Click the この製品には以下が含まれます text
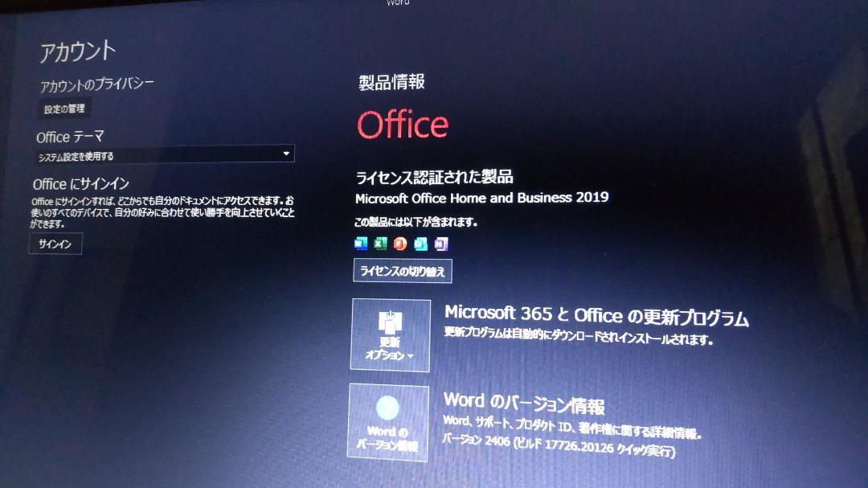This screenshot has width=868, height=488. coord(416,222)
